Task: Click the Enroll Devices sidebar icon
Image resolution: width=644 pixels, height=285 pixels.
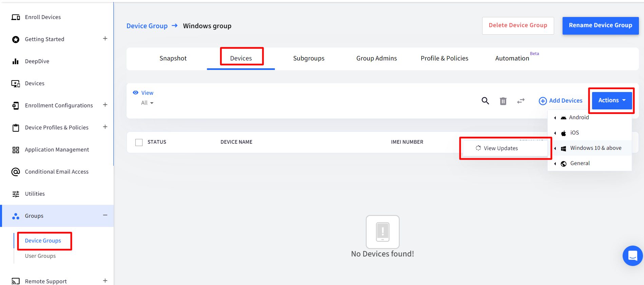Action: pos(16,17)
